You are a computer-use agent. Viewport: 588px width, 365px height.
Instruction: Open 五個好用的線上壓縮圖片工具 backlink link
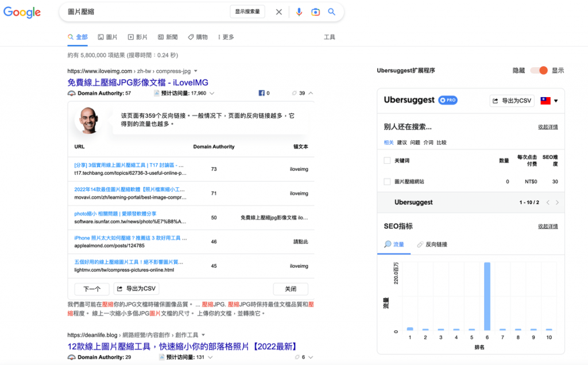[129, 262]
